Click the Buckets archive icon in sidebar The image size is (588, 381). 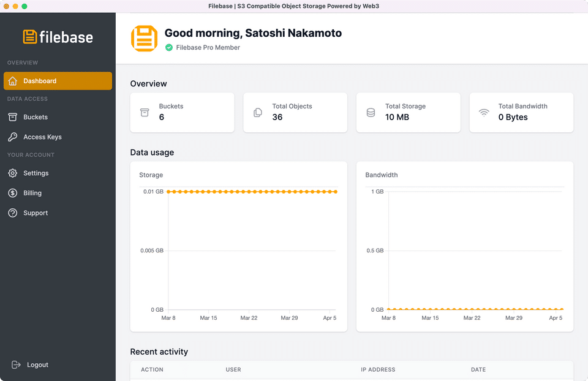coord(13,117)
